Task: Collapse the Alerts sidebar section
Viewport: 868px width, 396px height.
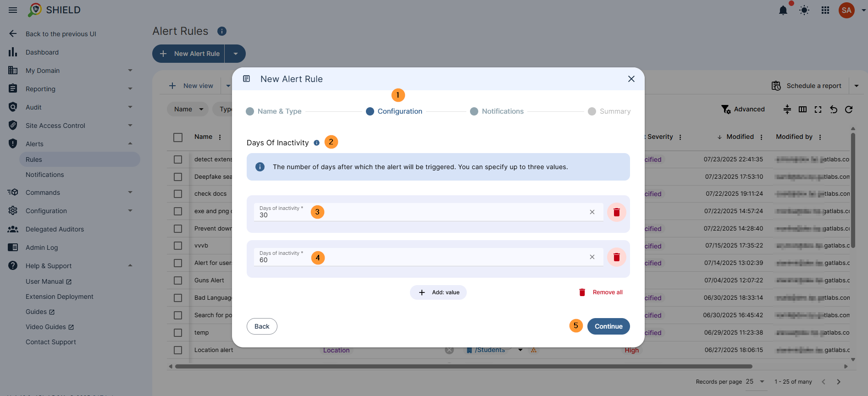Action: point(130,144)
